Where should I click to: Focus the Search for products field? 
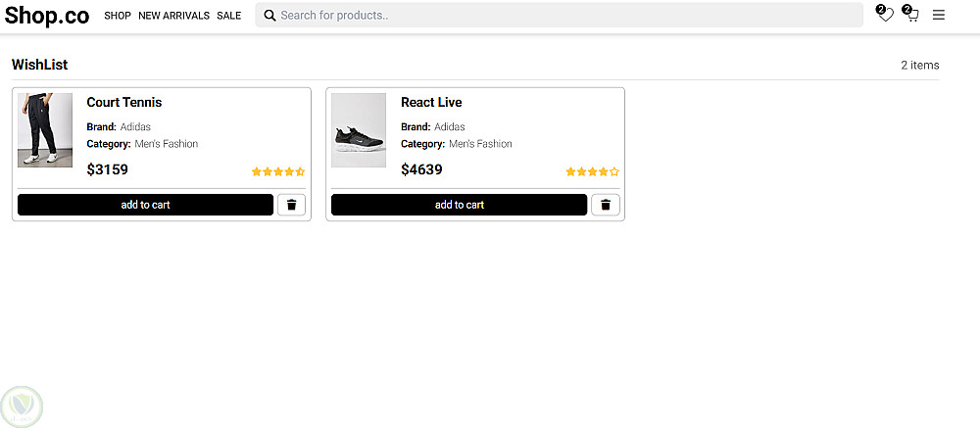tap(559, 15)
